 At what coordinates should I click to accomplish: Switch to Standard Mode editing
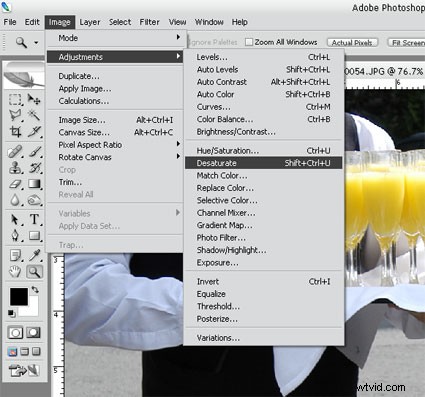pyautogui.click(x=15, y=332)
